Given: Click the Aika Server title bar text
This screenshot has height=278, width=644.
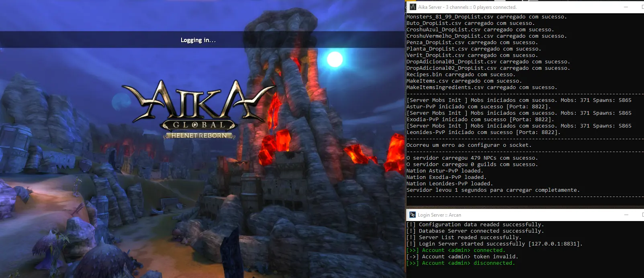Looking at the screenshot, I should [467, 7].
